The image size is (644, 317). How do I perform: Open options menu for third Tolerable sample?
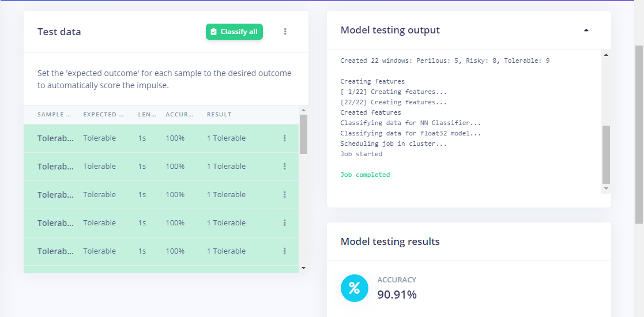coord(284,195)
